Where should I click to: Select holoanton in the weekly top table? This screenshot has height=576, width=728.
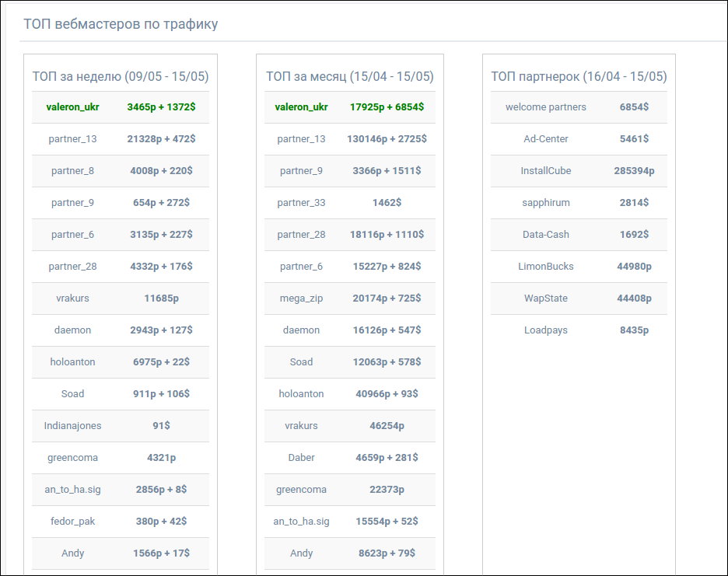point(72,362)
